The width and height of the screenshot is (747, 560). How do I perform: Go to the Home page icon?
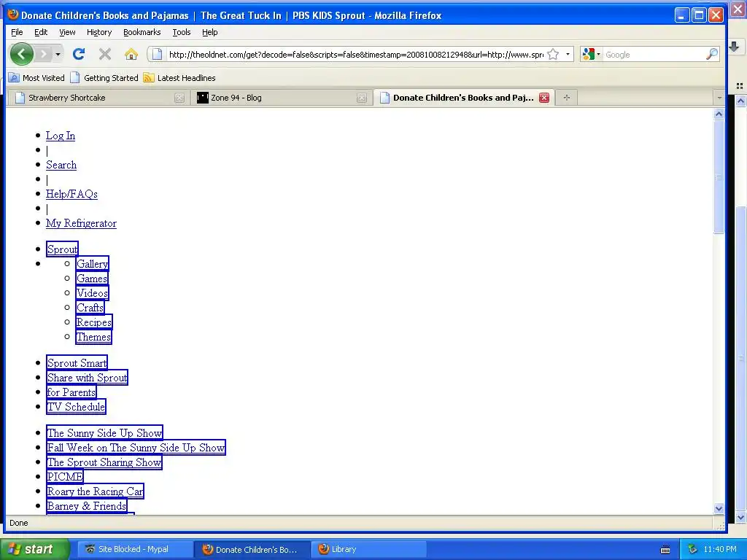131,54
